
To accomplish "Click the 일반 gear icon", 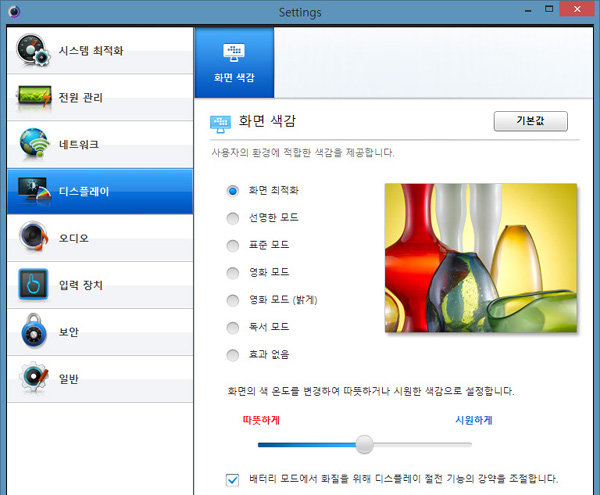I will point(34,377).
